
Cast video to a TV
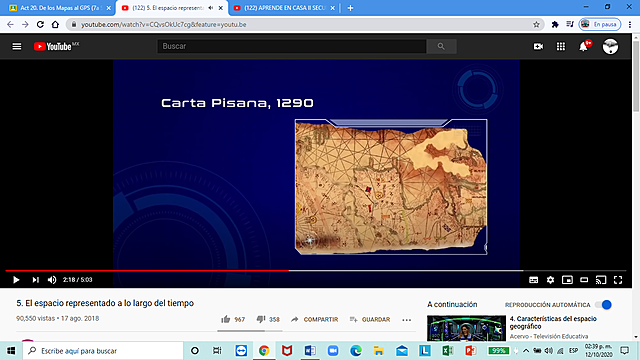click(x=601, y=280)
